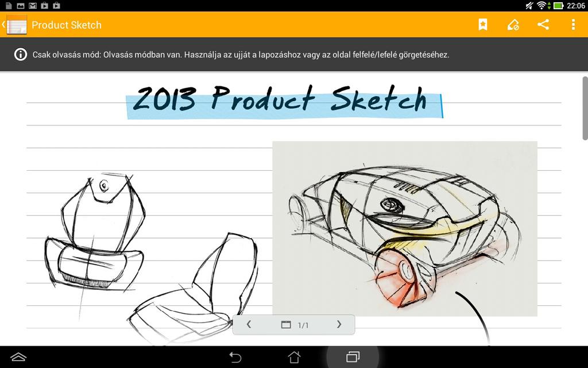The height and width of the screenshot is (368, 588).
Task: Select the side-view seat sketch
Action: 193,287
